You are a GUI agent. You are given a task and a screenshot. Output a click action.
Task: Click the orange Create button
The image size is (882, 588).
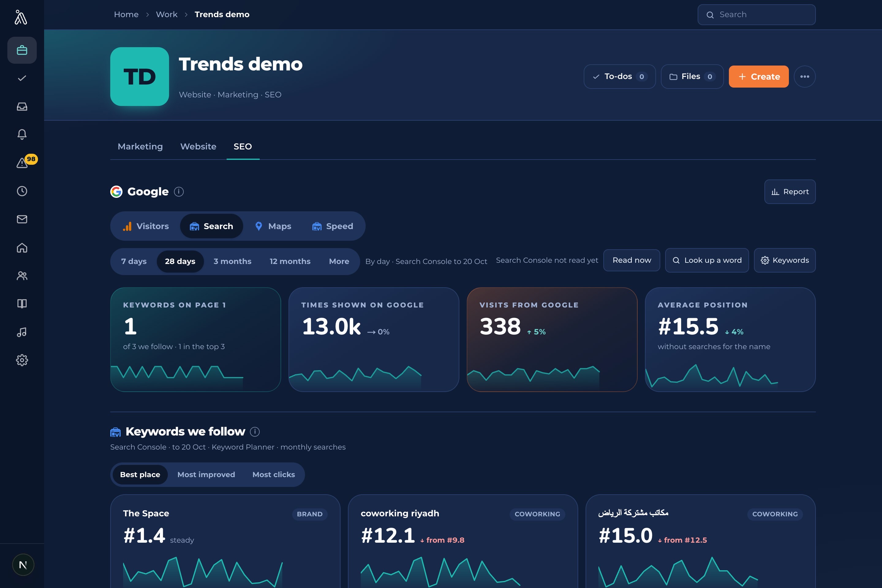point(759,77)
